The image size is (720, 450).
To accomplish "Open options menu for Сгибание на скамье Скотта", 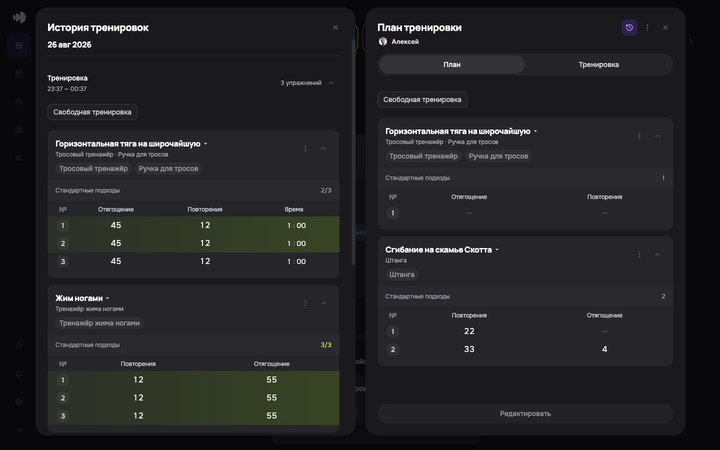I will tap(639, 254).
